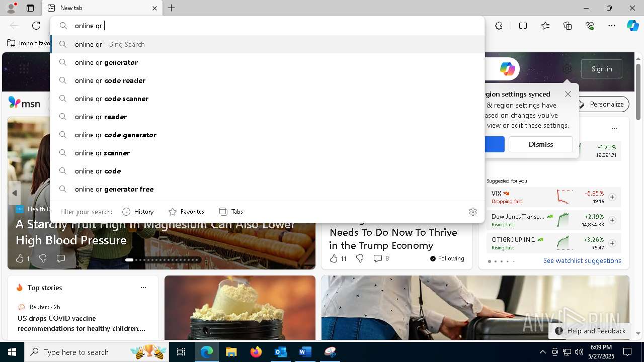Viewport: 644px width, 362px height.
Task: Click the profile avatar icon in title bar
Action: [x=11, y=8]
